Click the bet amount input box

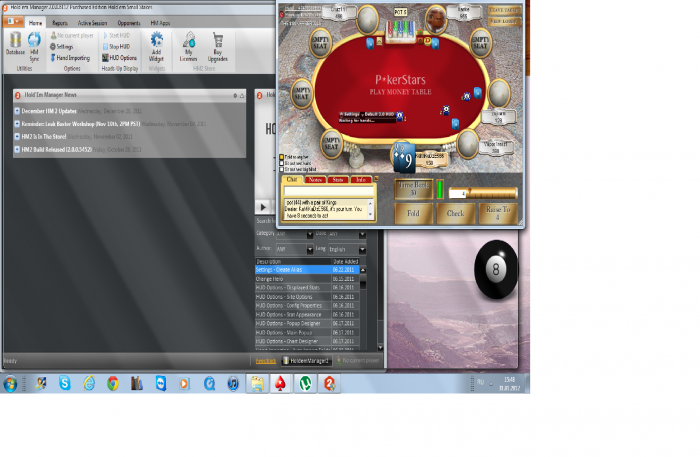[x=457, y=193]
